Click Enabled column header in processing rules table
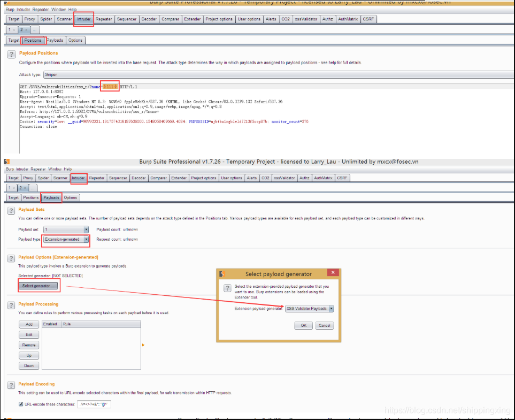Viewport: 515px width, 420px height. click(x=51, y=324)
